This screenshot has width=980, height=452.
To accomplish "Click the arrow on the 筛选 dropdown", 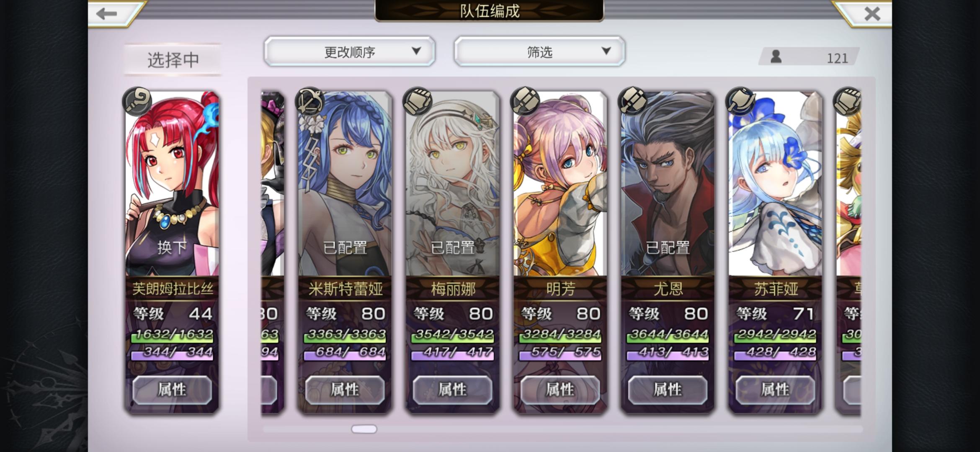I will pyautogui.click(x=606, y=51).
